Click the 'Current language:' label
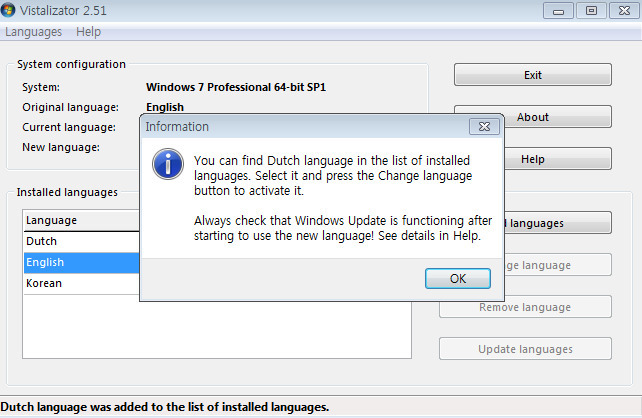Screen dimensions: 642x418 tap(69, 127)
